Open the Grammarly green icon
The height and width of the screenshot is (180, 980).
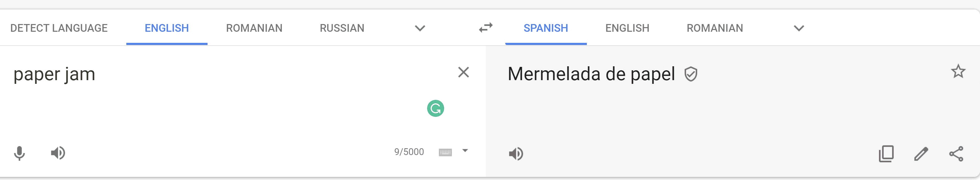pos(435,108)
